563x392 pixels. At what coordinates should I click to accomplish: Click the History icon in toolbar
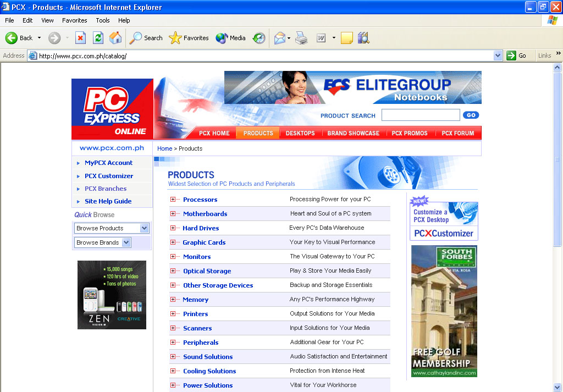(x=259, y=38)
